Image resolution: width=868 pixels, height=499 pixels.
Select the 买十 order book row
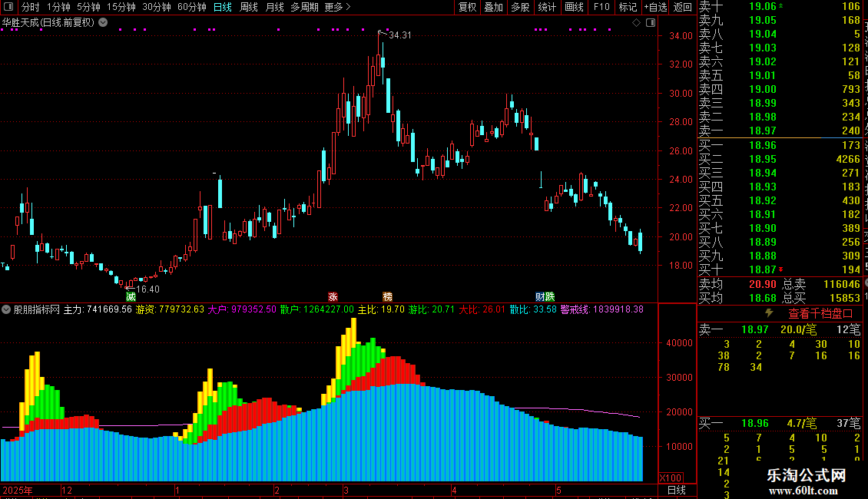point(780,269)
